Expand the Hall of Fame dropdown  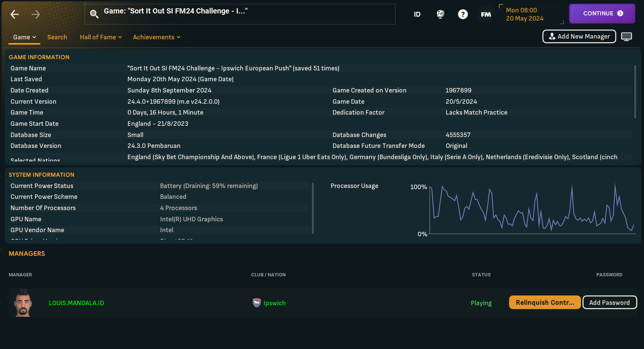tap(101, 37)
